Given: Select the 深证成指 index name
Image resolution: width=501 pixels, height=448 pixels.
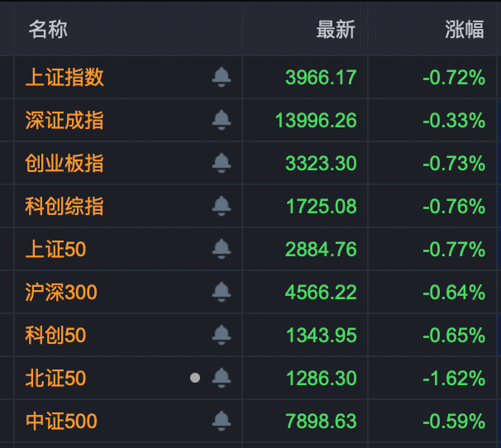Looking at the screenshot, I should coord(64,121).
